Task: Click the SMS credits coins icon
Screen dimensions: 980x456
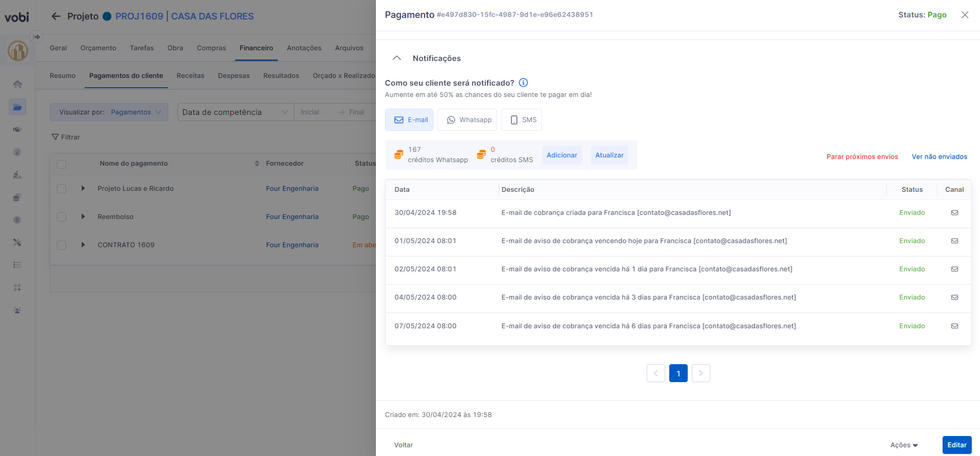Action: pyautogui.click(x=481, y=154)
